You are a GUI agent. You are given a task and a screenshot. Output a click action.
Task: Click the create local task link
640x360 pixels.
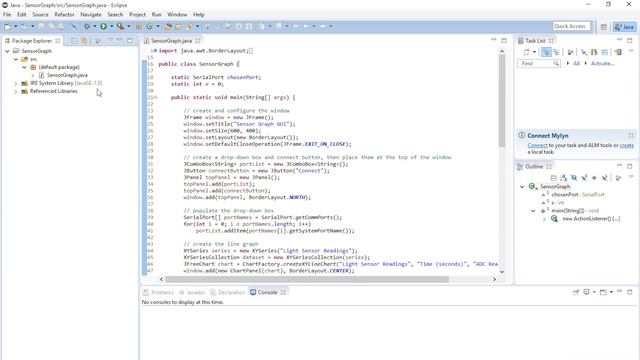(x=627, y=145)
